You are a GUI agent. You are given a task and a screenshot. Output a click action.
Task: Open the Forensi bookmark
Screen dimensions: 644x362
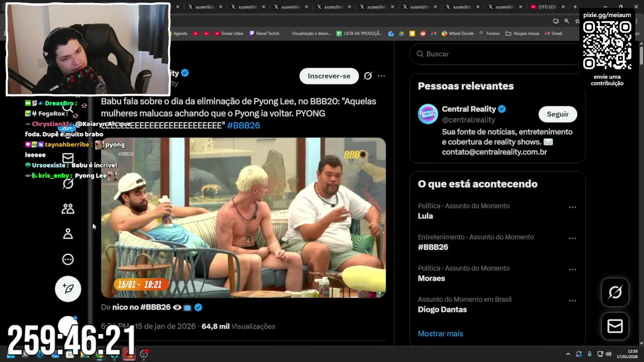(x=490, y=34)
